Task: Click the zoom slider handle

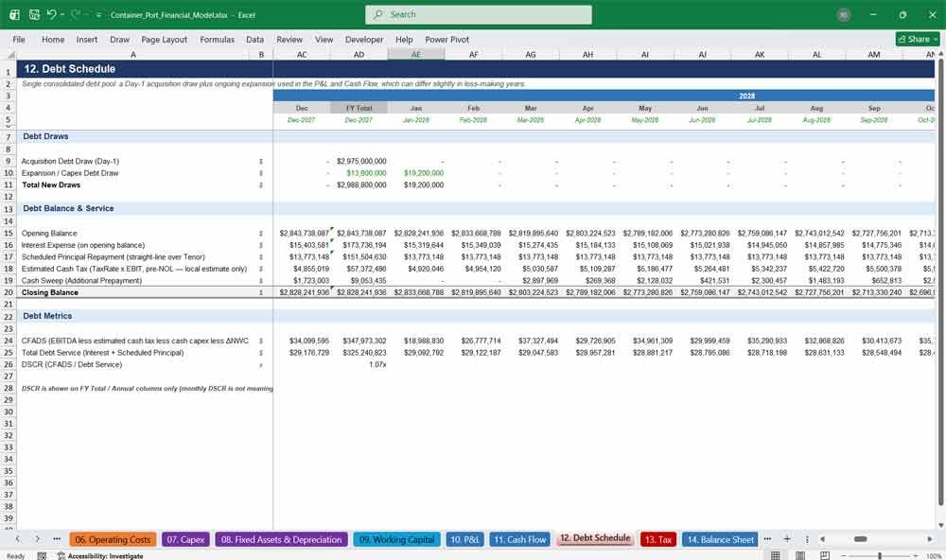Action: [880, 555]
